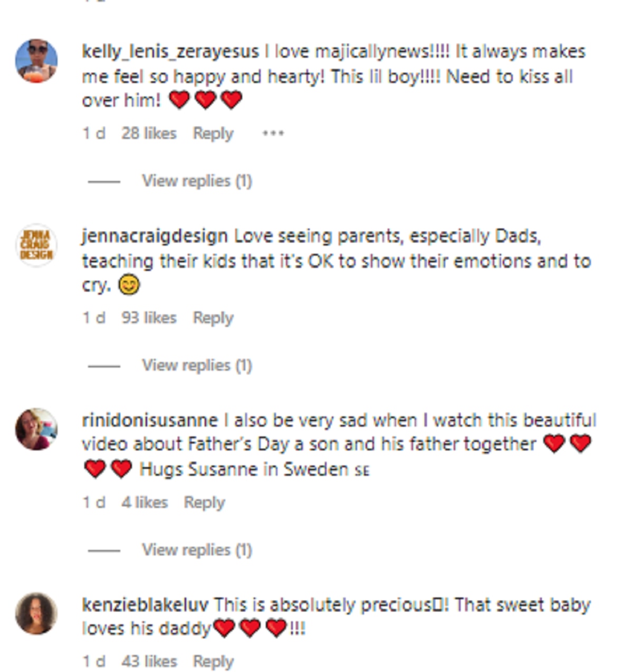Reply to kenzieblakeluv comment
The width and height of the screenshot is (633, 672).
(x=213, y=661)
